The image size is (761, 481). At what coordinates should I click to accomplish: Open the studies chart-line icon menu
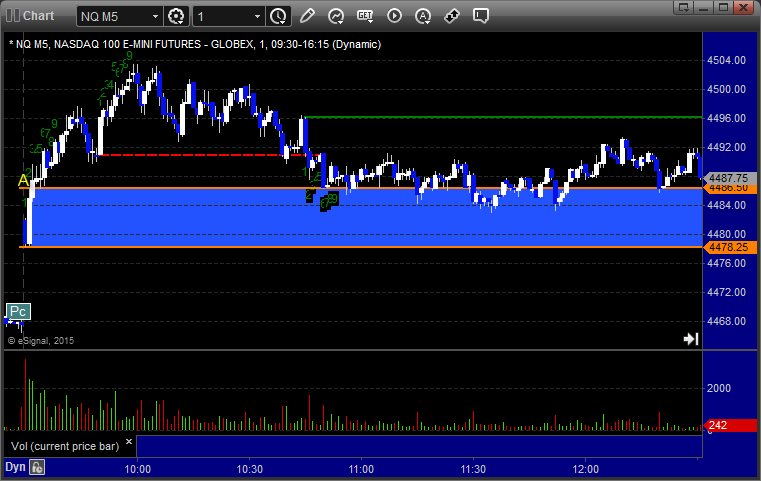coord(335,16)
